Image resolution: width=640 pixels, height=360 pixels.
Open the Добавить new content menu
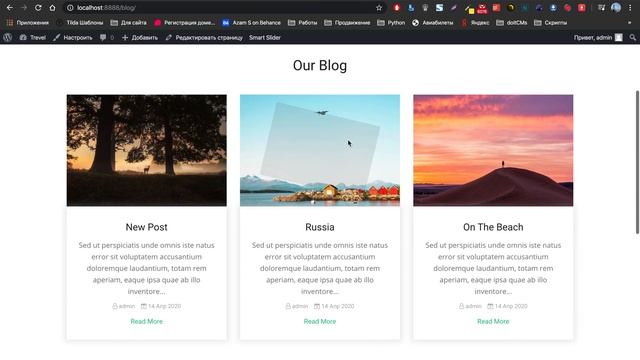click(x=140, y=37)
